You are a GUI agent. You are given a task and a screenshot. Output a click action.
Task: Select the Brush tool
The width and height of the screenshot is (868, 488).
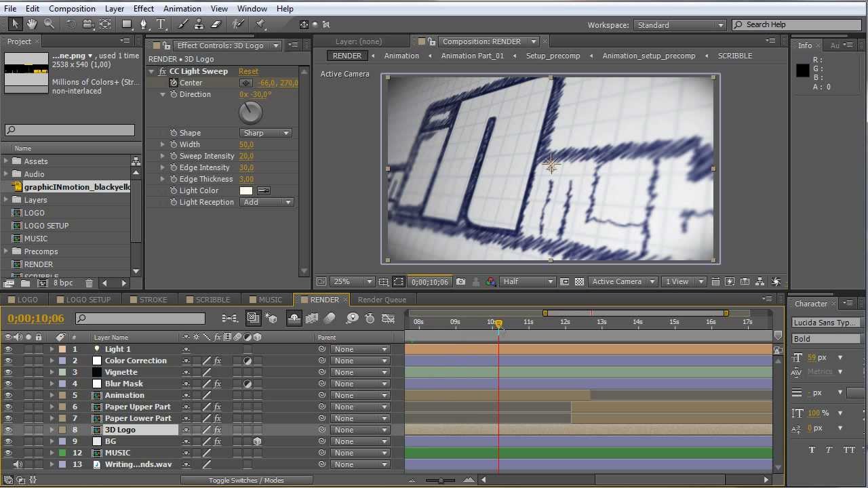point(182,24)
